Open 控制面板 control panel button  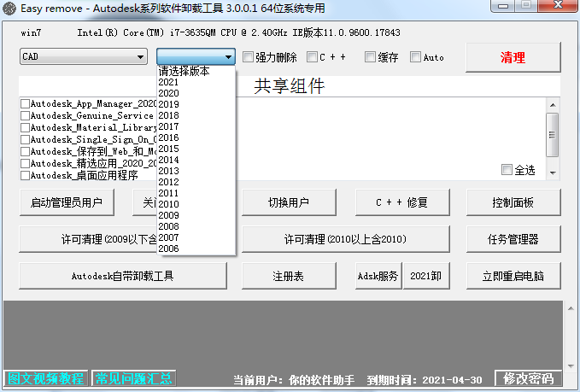513,202
